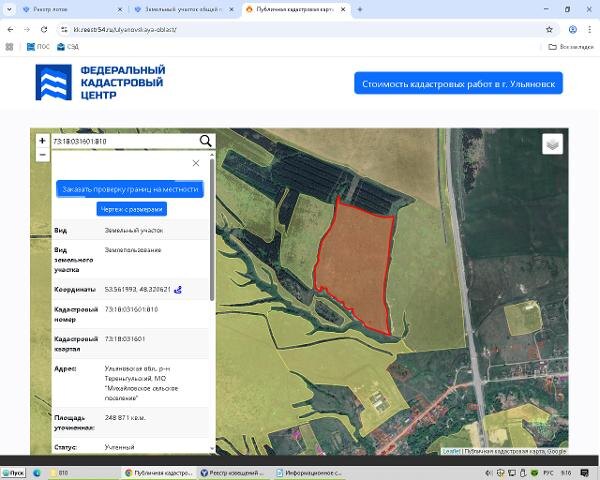Open the Chrome three-dot menu
The width and height of the screenshot is (600, 480).
click(590, 29)
